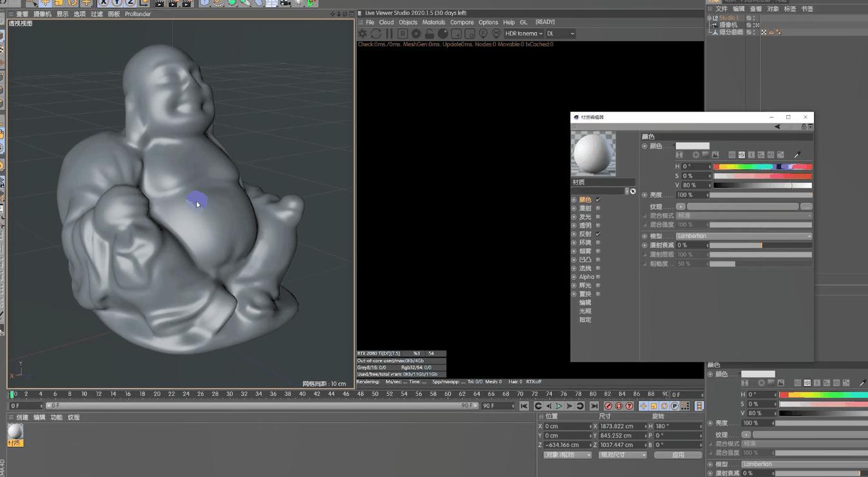
Task: Enable the Alpha channel checkbox
Action: (598, 277)
